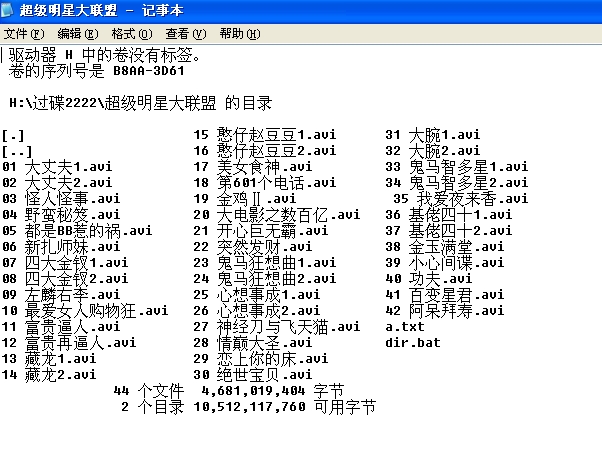Image resolution: width=602 pixels, height=468 pixels.
Task: Click file name 02 大丈夫2.avi
Action: pyautogui.click(x=57, y=183)
